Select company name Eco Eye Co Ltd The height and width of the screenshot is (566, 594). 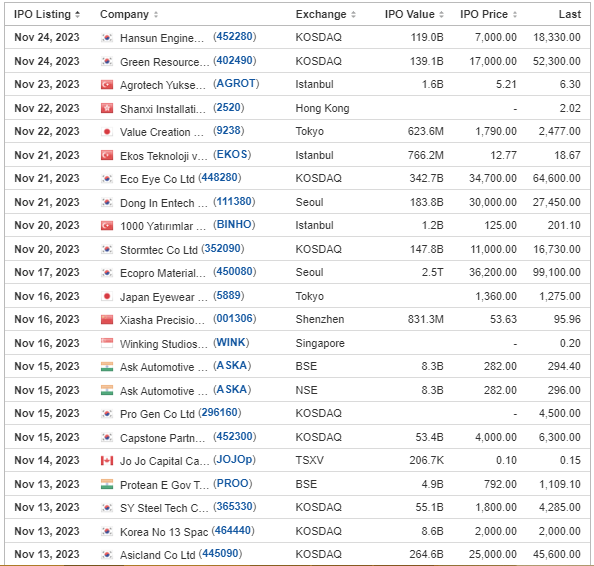click(157, 179)
